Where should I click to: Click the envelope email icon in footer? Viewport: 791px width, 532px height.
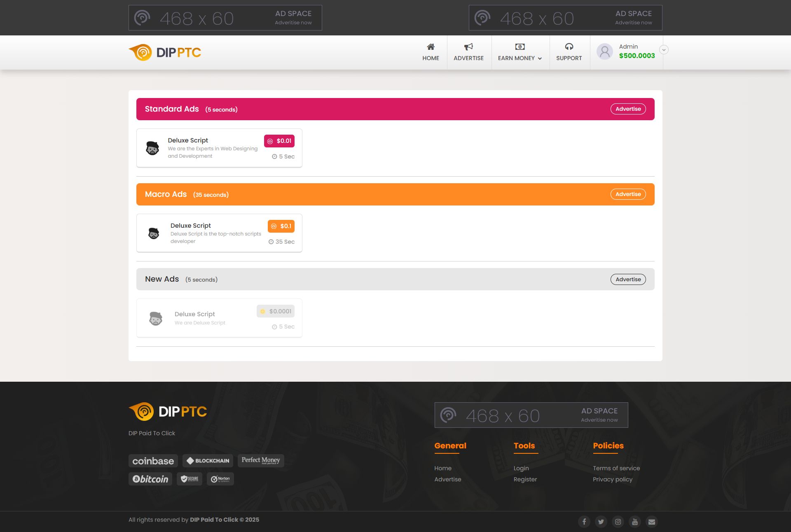point(652,522)
